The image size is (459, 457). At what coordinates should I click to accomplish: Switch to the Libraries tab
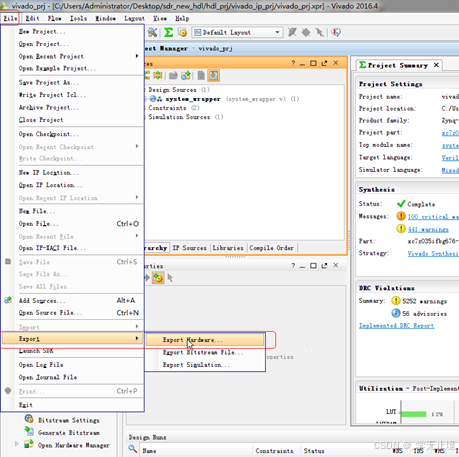pyautogui.click(x=228, y=248)
